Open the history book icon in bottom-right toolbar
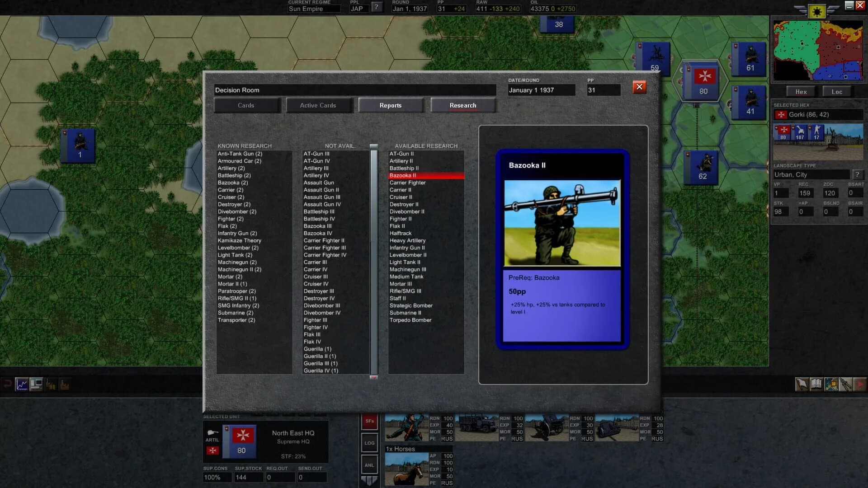The width and height of the screenshot is (868, 488). click(x=816, y=385)
